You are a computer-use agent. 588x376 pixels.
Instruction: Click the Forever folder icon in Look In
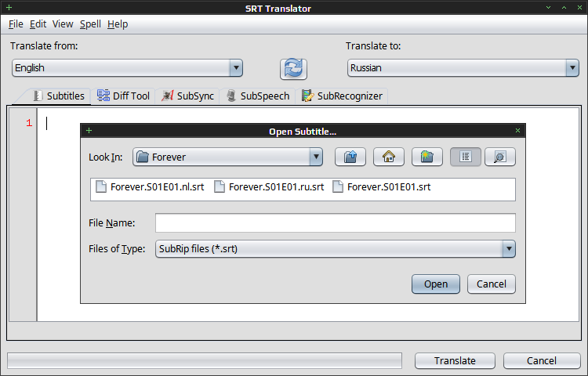(x=142, y=157)
